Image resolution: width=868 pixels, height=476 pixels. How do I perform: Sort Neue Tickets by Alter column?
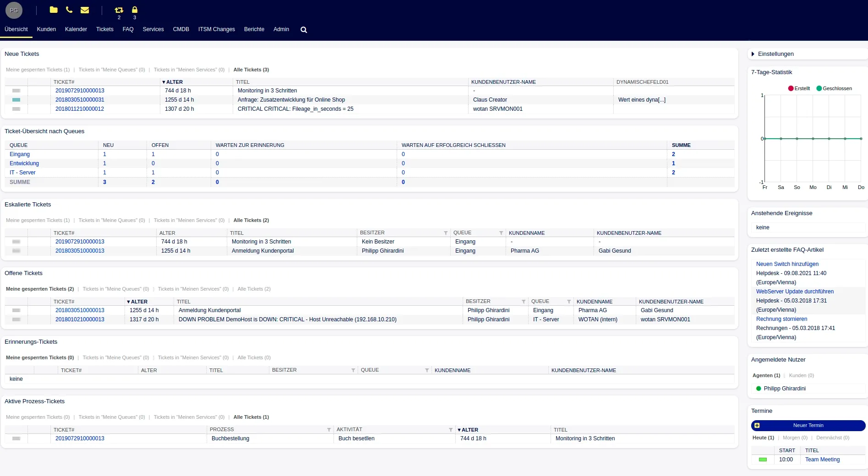click(x=173, y=82)
